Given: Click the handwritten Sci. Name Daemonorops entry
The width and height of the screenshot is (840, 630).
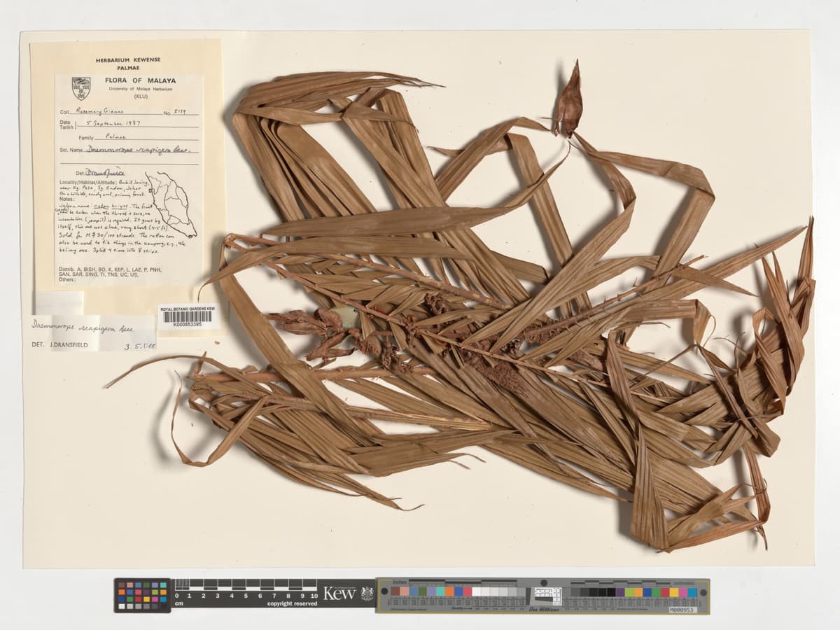Looking at the screenshot, I should 138,149.
